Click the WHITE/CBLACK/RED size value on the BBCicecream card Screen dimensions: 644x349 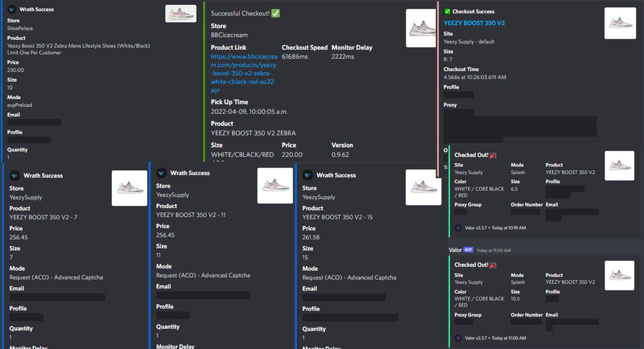243,155
